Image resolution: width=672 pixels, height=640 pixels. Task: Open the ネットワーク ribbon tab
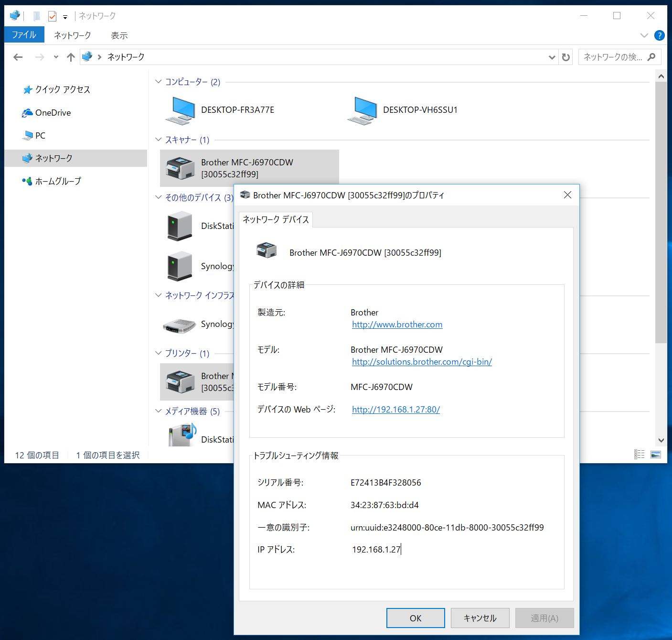pos(73,35)
